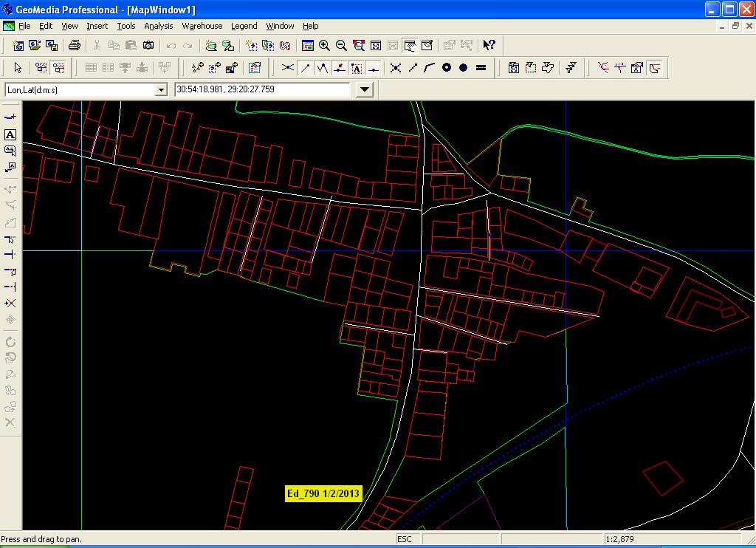Toggle Intersection snap icon
756x548 pixels.
click(288, 68)
